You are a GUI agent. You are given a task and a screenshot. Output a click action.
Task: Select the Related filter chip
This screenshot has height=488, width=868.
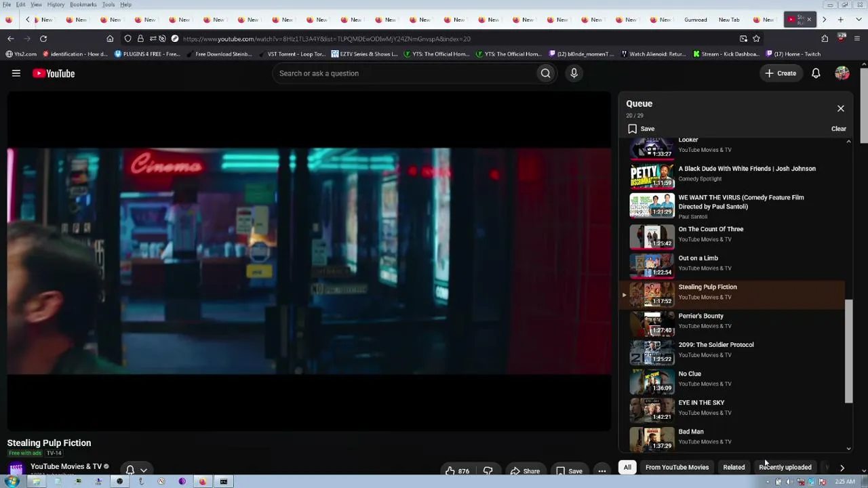[734, 467]
